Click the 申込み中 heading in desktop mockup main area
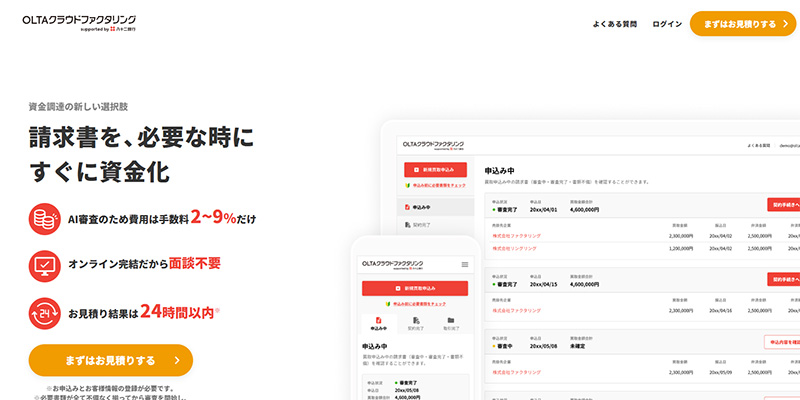 pyautogui.click(x=499, y=170)
